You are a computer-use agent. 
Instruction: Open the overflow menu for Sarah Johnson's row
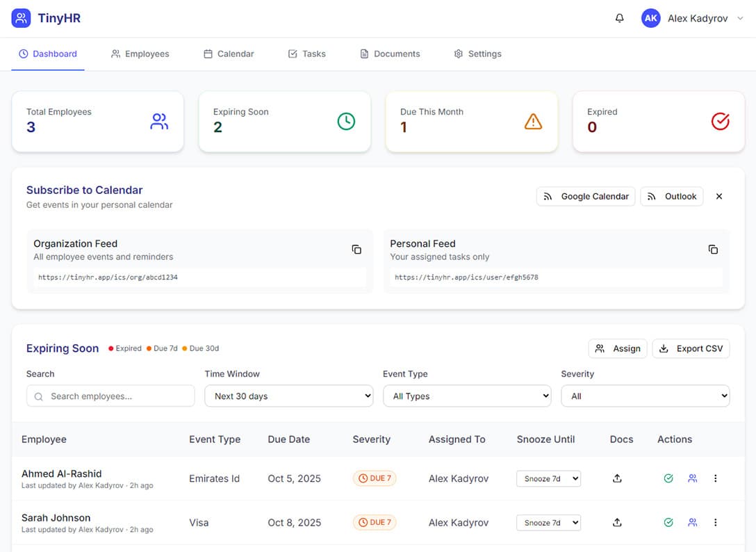click(x=715, y=522)
